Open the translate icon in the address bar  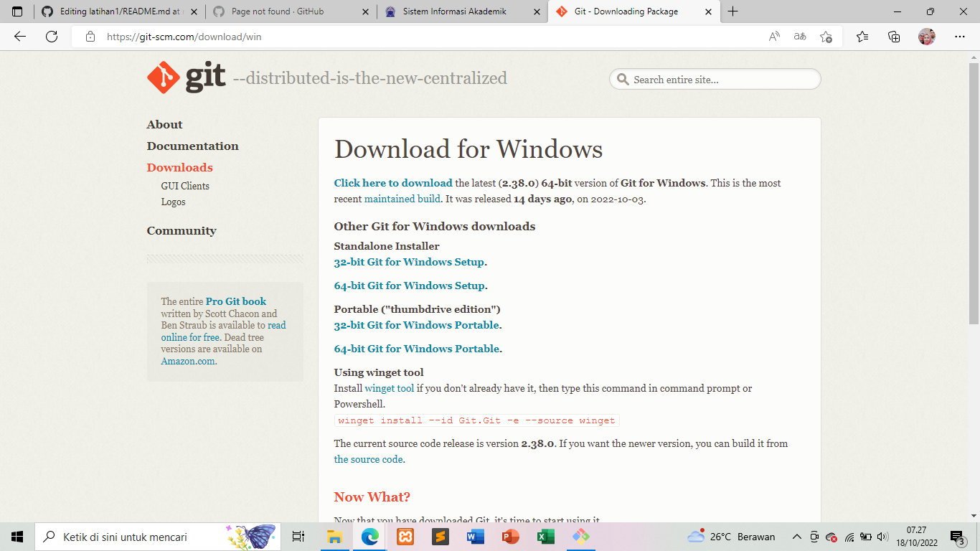(x=798, y=36)
